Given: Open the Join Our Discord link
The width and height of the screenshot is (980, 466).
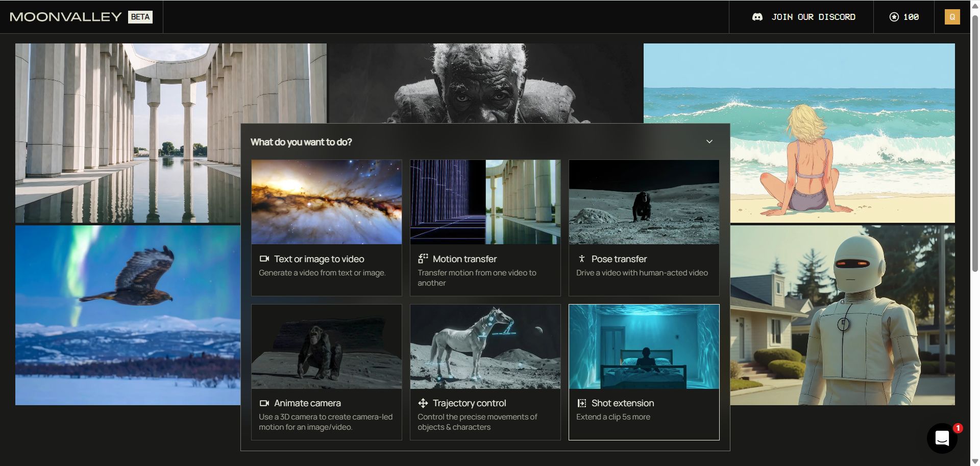Looking at the screenshot, I should click(804, 17).
